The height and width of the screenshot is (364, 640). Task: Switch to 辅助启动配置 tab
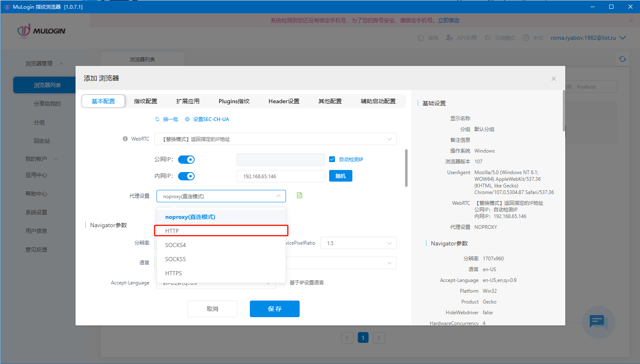click(x=378, y=101)
